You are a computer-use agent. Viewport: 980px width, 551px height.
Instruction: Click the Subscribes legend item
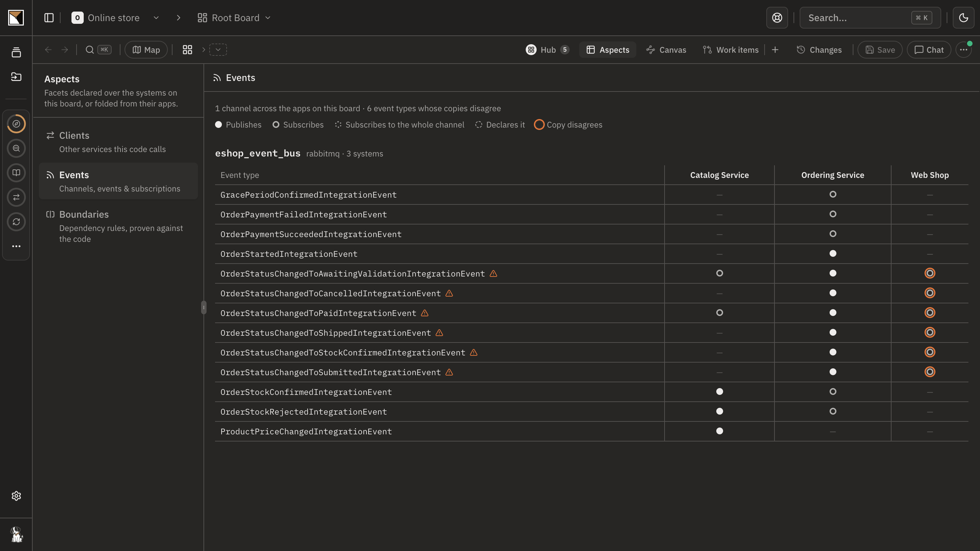tap(298, 125)
